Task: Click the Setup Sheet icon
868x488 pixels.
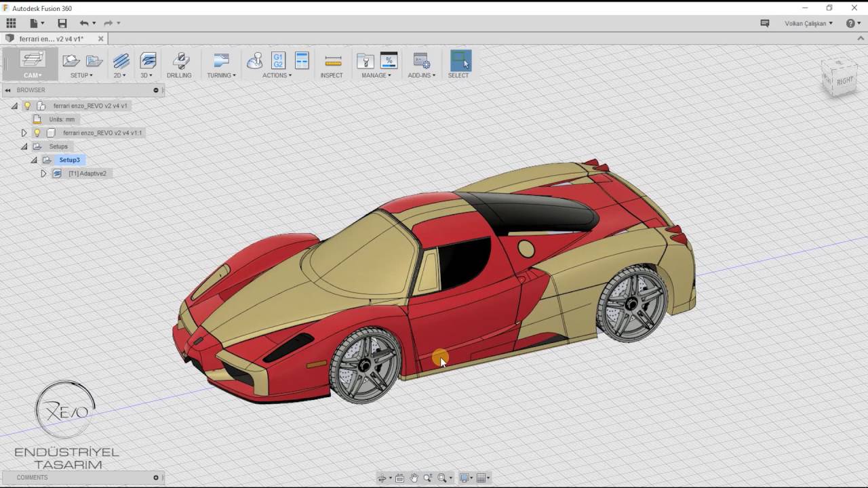Action: pos(302,60)
